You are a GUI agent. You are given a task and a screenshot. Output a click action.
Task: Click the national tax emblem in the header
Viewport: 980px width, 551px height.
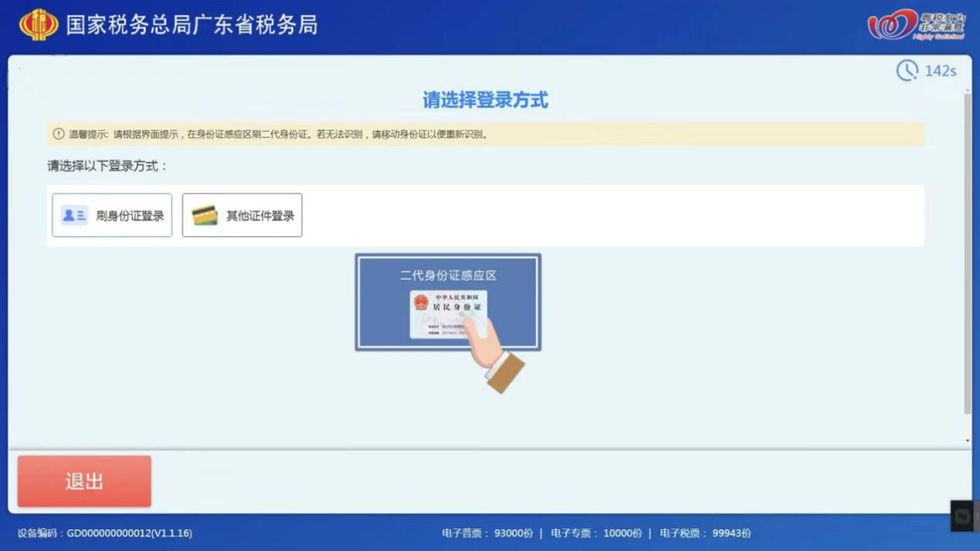37,25
